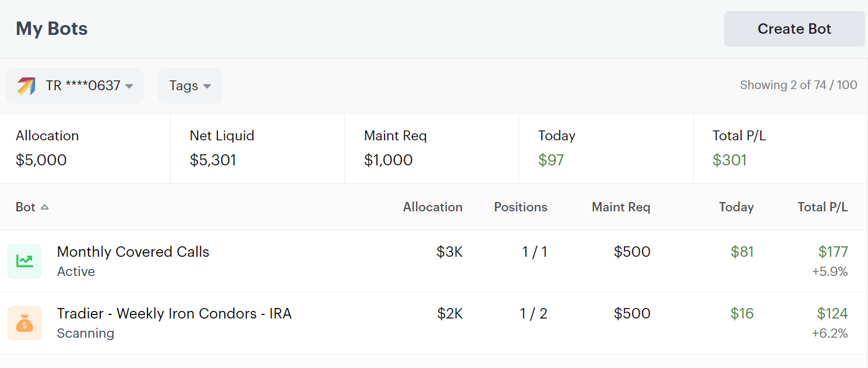Click the Maint Req $1,000 summary card
The width and height of the screenshot is (868, 368).
point(431,148)
